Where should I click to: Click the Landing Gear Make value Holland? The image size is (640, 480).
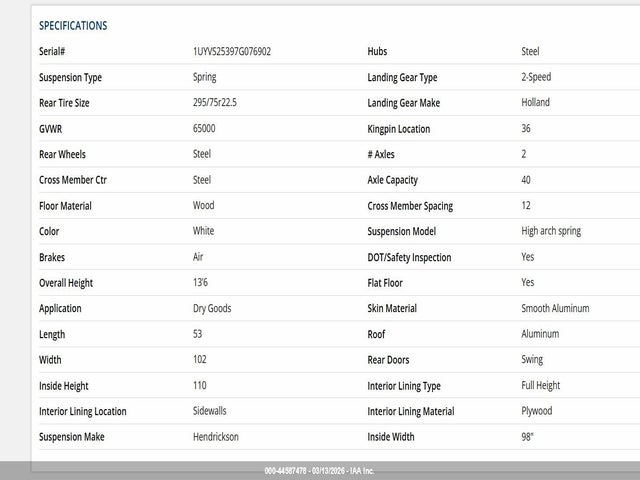click(535, 103)
